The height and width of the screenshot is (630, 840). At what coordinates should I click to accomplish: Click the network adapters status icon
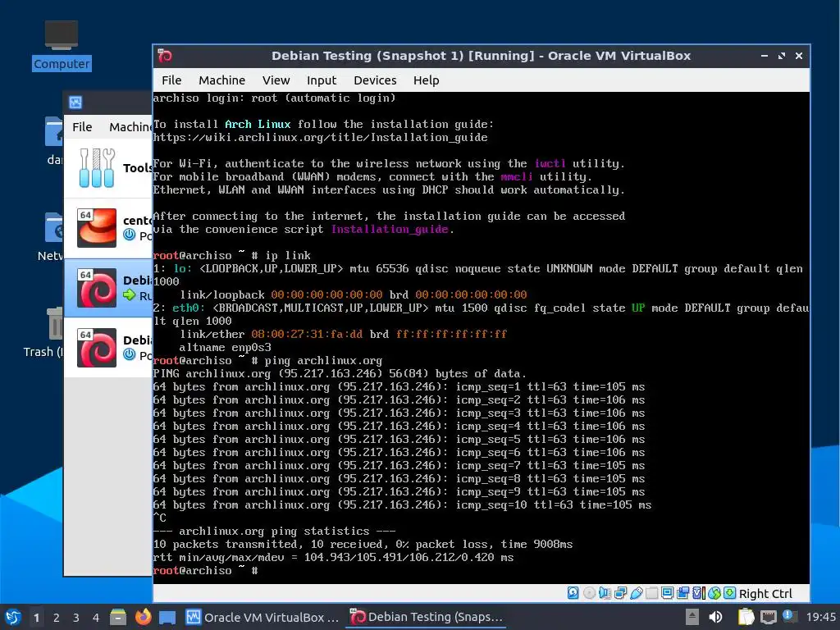click(x=620, y=593)
